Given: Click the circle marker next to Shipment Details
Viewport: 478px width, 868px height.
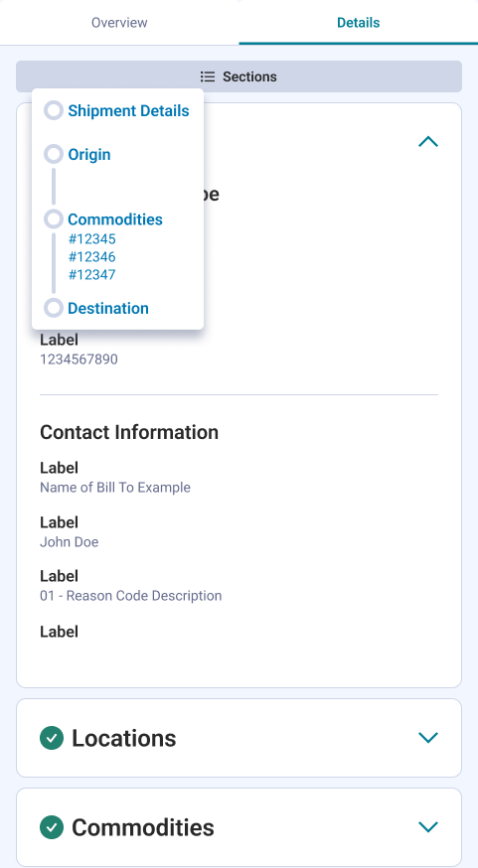Looking at the screenshot, I should click(54, 110).
